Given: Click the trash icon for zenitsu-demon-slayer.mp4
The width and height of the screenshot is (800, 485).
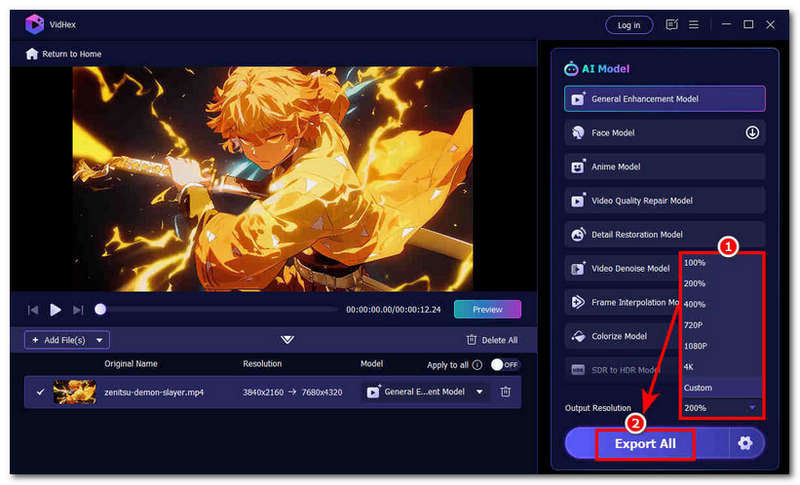Looking at the screenshot, I should [x=506, y=392].
